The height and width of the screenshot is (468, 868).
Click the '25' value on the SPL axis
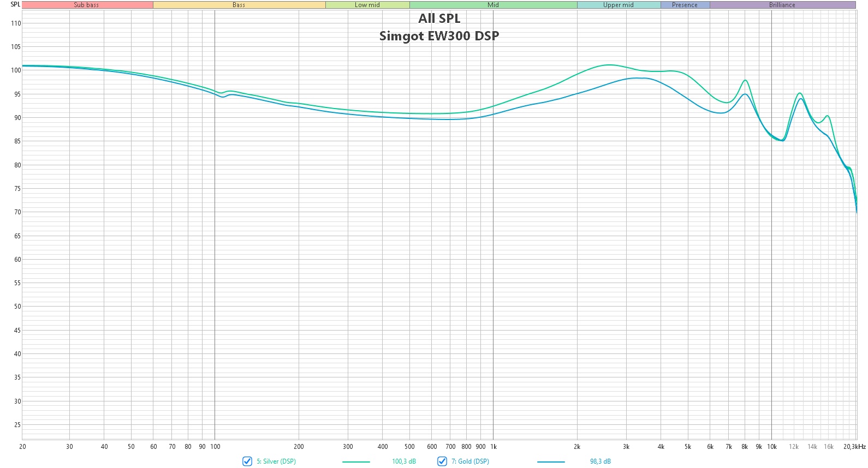17,425
